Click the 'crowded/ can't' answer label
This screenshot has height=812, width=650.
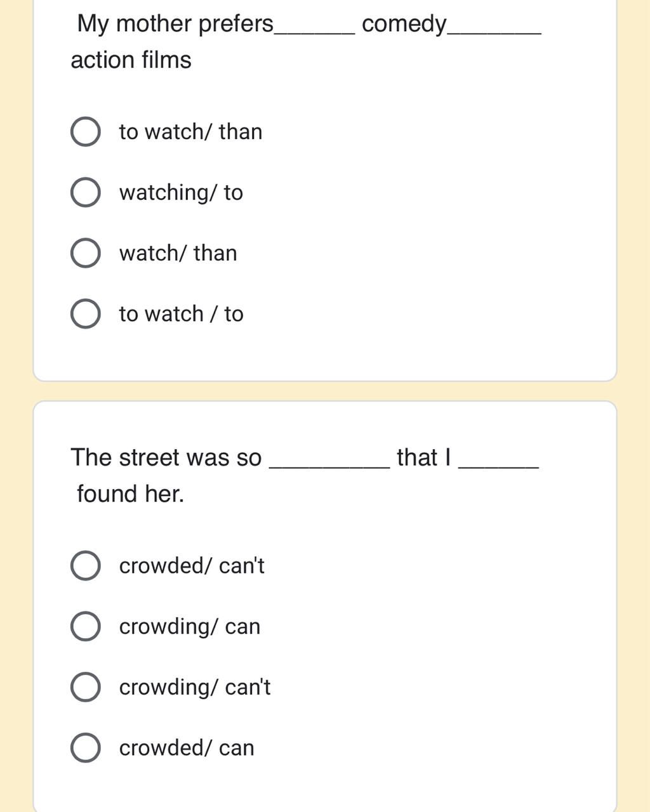click(192, 566)
